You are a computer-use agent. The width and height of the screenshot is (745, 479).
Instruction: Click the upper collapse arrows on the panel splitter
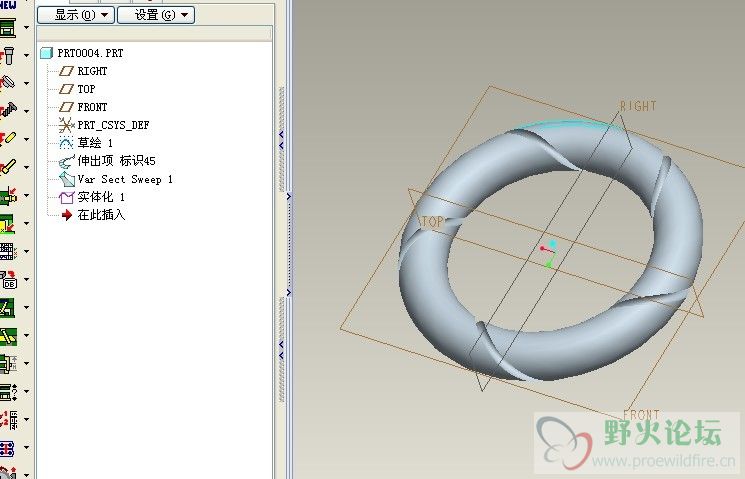click(281, 140)
